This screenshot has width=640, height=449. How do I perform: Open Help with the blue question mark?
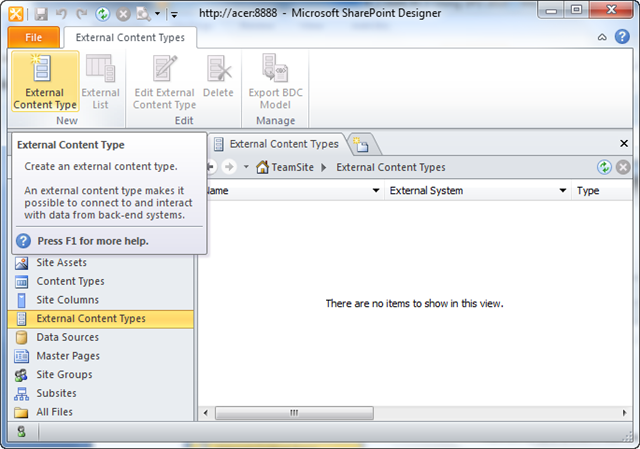(622, 37)
